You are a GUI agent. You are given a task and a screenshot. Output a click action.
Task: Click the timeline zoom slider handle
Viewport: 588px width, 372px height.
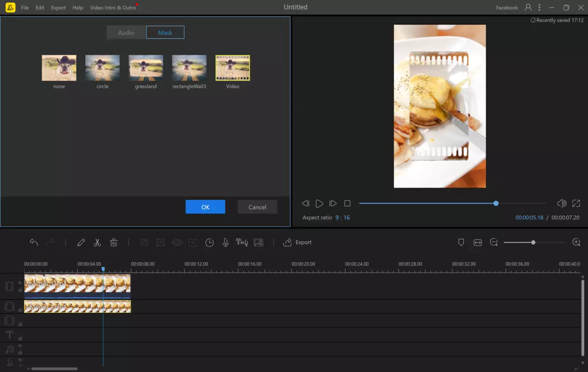tap(533, 242)
